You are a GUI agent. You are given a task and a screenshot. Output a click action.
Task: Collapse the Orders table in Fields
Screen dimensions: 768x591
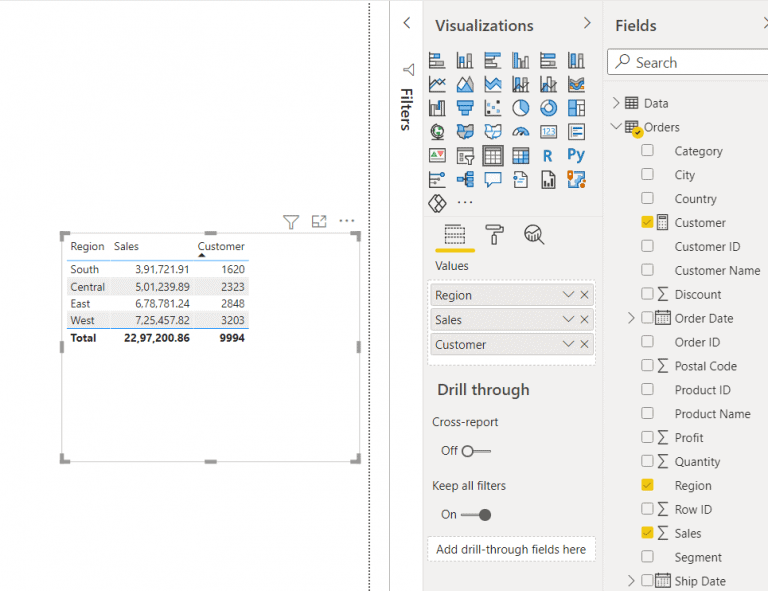pos(616,126)
